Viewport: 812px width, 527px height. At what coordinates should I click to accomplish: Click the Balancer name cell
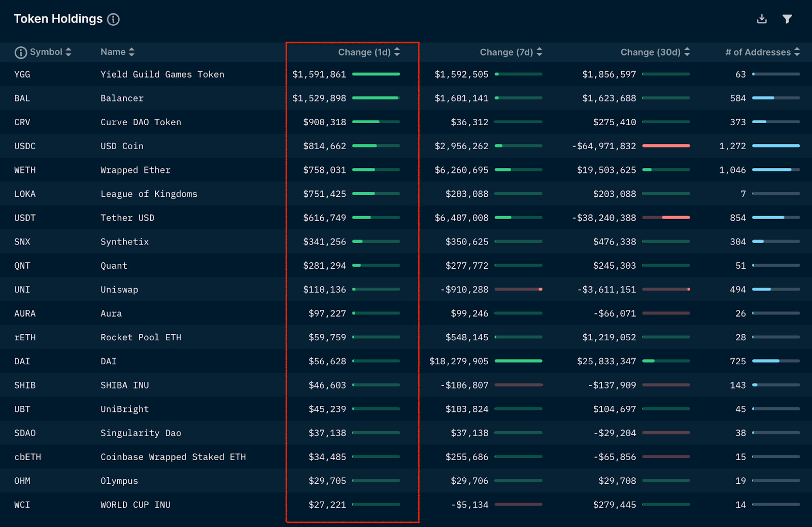click(x=122, y=98)
